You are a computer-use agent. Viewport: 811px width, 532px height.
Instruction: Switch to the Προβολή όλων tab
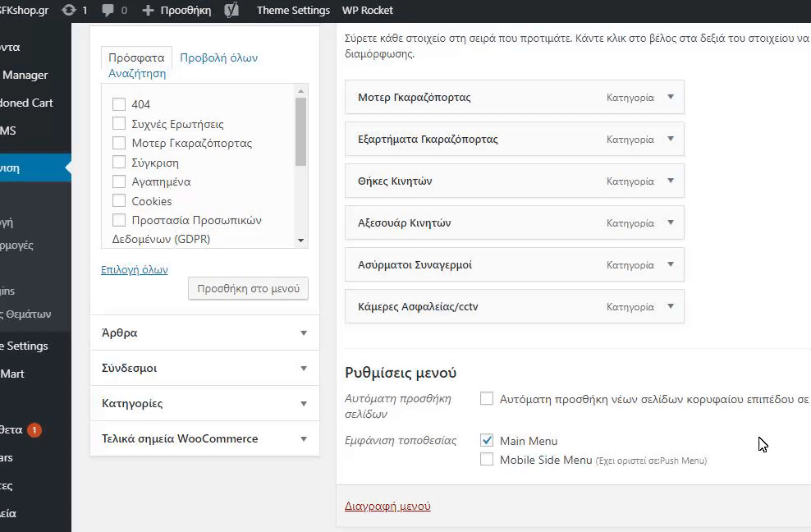218,57
